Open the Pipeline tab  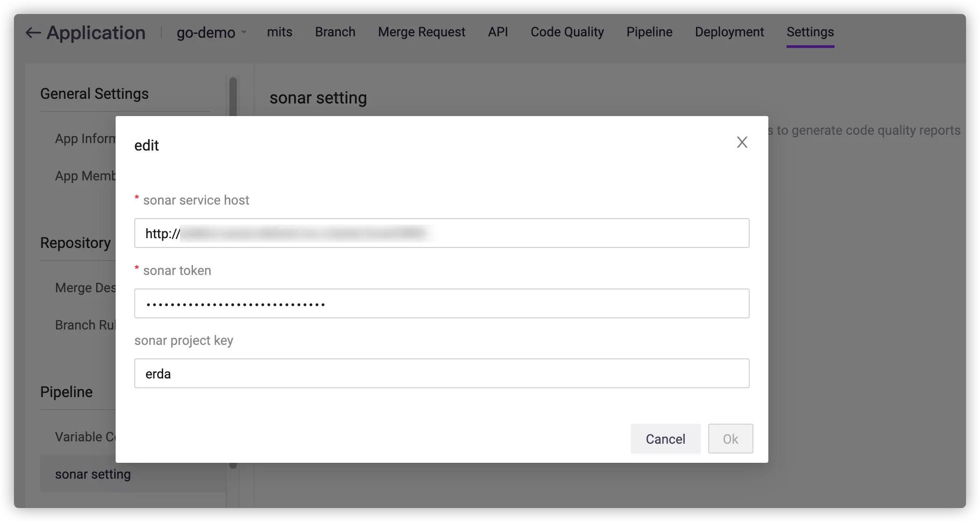pos(649,32)
